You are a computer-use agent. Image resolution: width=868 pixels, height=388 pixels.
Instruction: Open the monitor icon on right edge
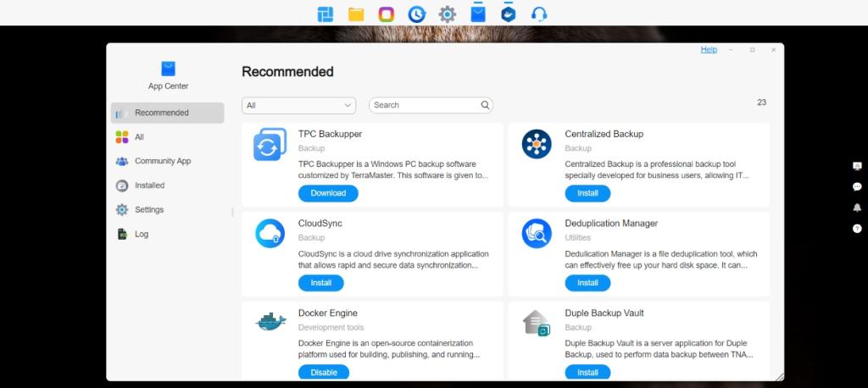tap(857, 166)
